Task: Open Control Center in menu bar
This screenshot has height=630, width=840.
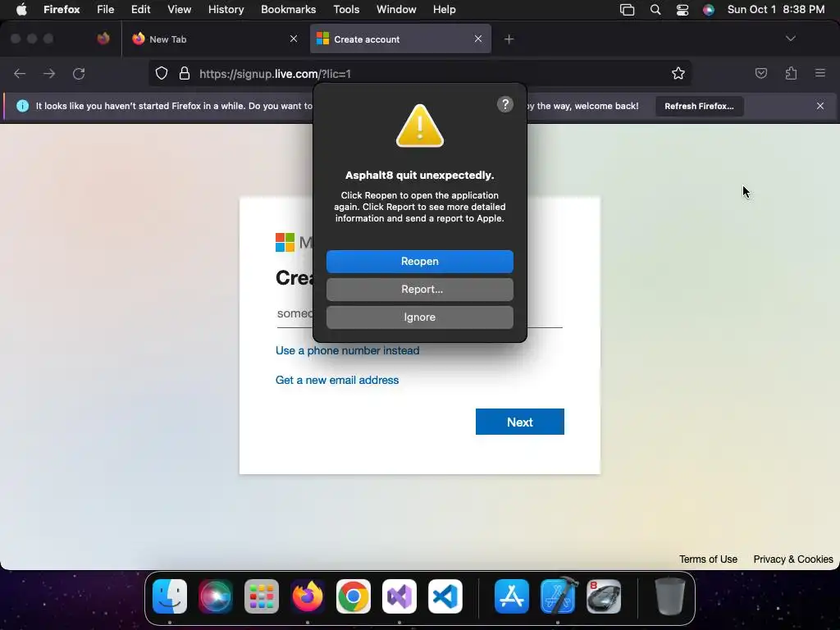Action: 682,10
